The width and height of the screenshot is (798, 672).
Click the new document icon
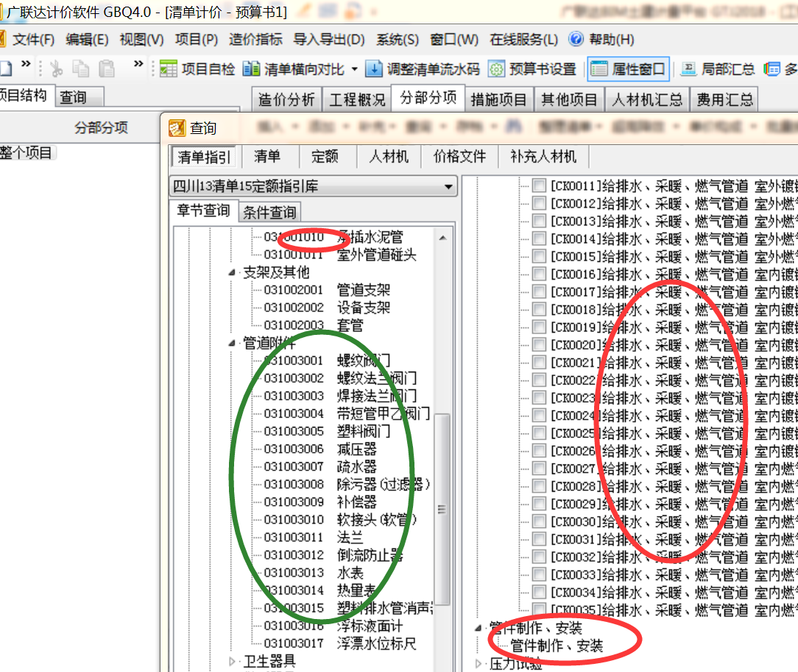[x=6, y=68]
